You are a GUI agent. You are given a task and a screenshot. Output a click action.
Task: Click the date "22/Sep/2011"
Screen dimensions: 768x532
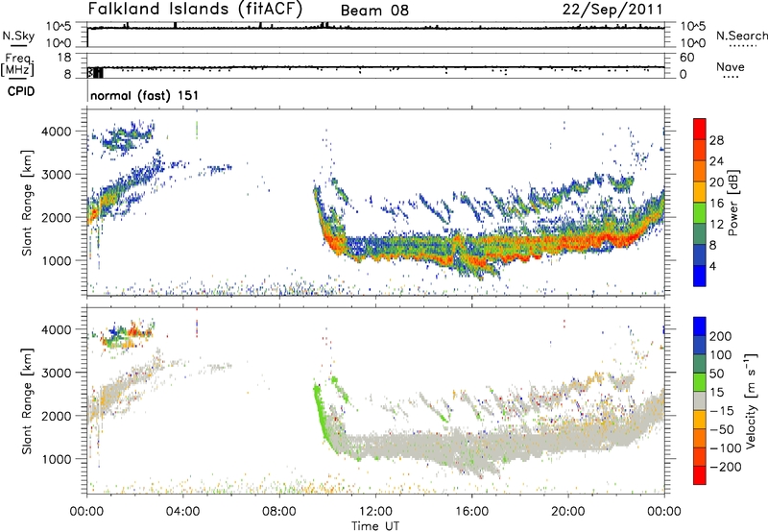point(612,10)
